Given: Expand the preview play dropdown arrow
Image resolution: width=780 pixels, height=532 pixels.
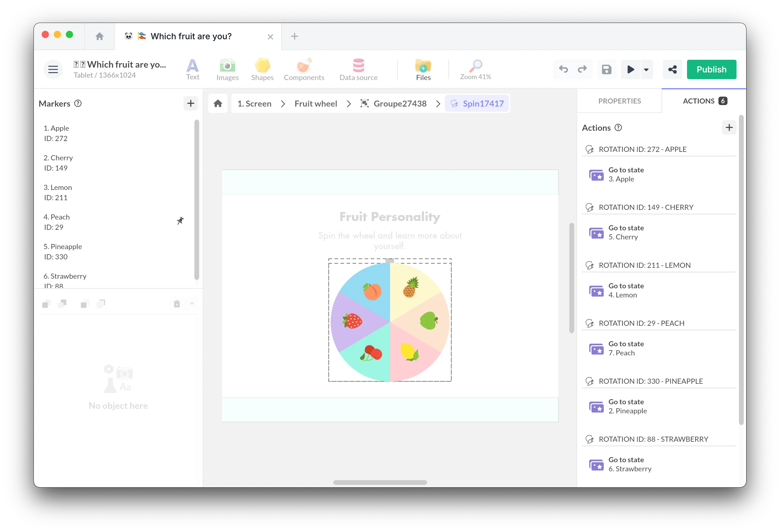Looking at the screenshot, I should click(x=646, y=69).
